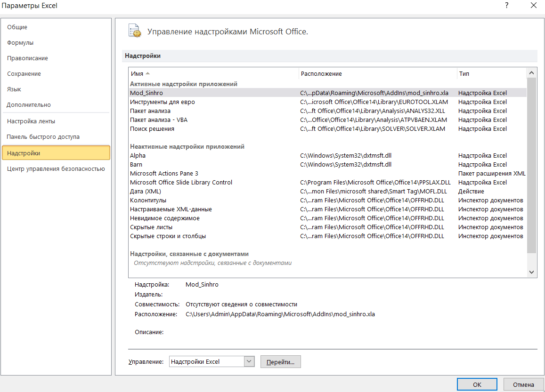Click the Отмена button
This screenshot has height=392, width=545.
523,384
